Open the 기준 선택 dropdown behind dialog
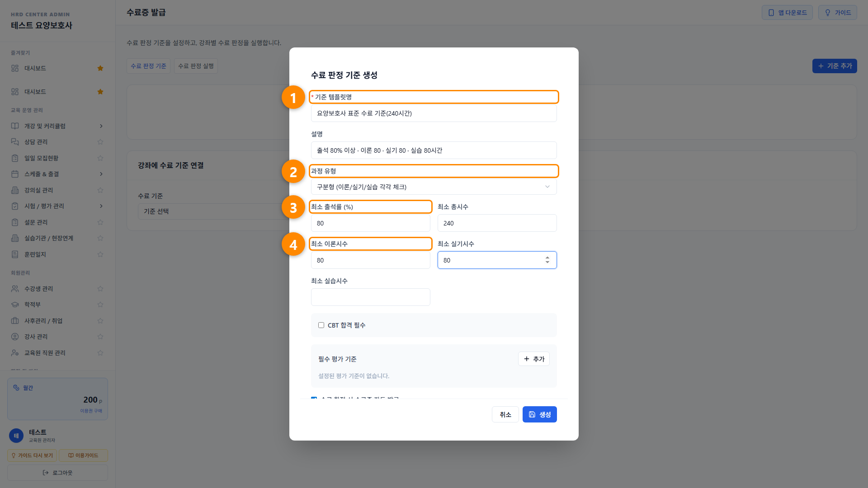The width and height of the screenshot is (868, 488). coord(213,211)
